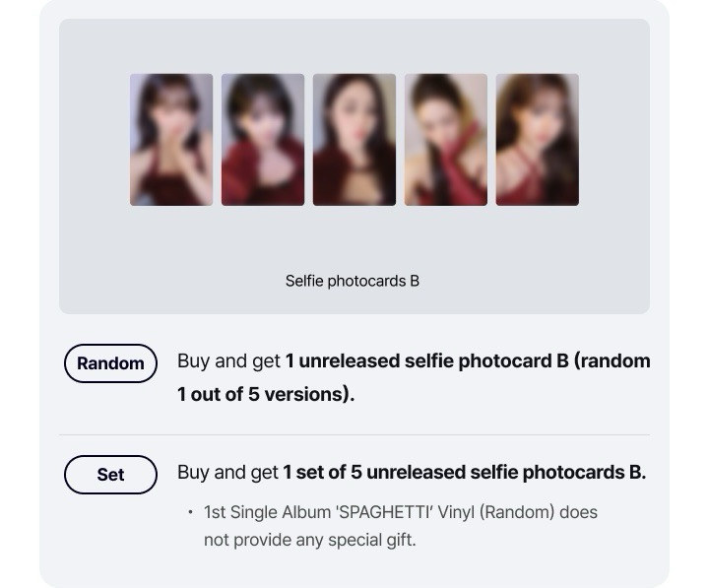Choose the Set option badge
709x588 pixels.
(x=110, y=475)
